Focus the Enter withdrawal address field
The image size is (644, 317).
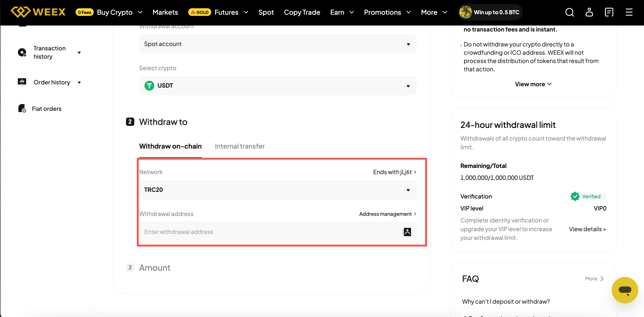[278, 232]
